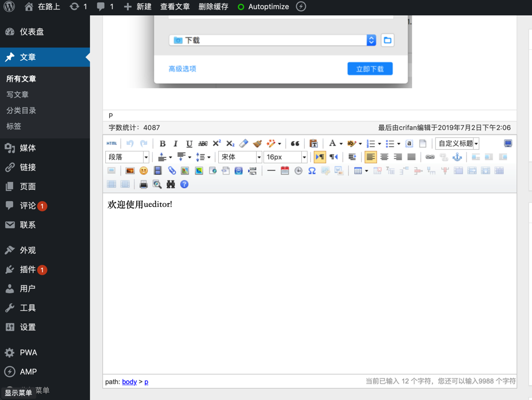Screen dimensions: 532x400
Task: Align text right
Action: [398, 157]
